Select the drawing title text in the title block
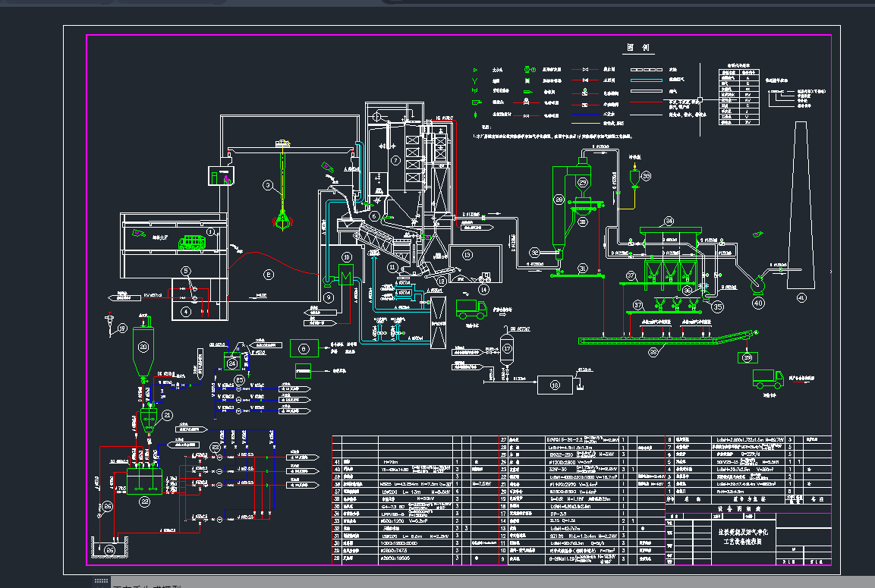Viewport: 875px width, 588px height. click(x=742, y=536)
